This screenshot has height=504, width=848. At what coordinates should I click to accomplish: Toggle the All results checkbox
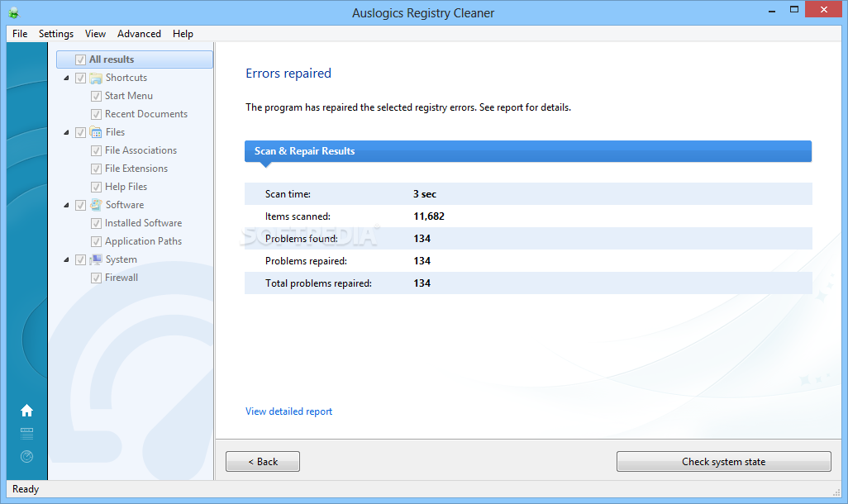click(80, 59)
